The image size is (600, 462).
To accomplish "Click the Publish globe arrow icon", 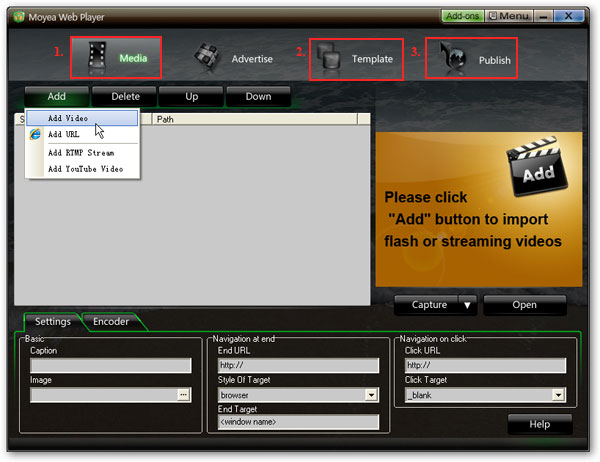I will pos(452,58).
